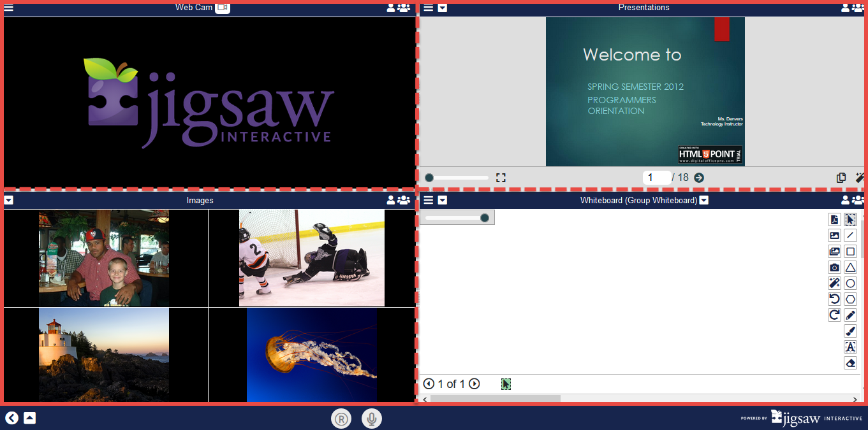Click the undo arrow on whiteboard
This screenshot has width=868, height=430.
[x=834, y=299]
